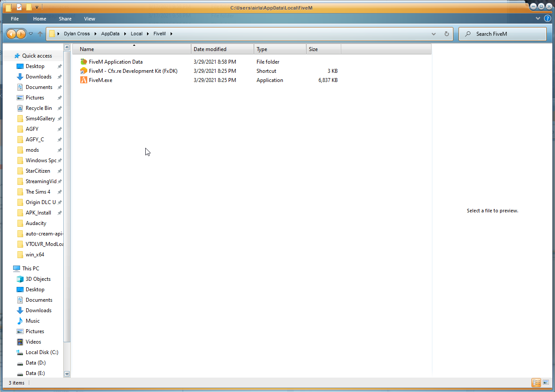
Task: Open 3D Objects under This PC
Action: click(38, 279)
